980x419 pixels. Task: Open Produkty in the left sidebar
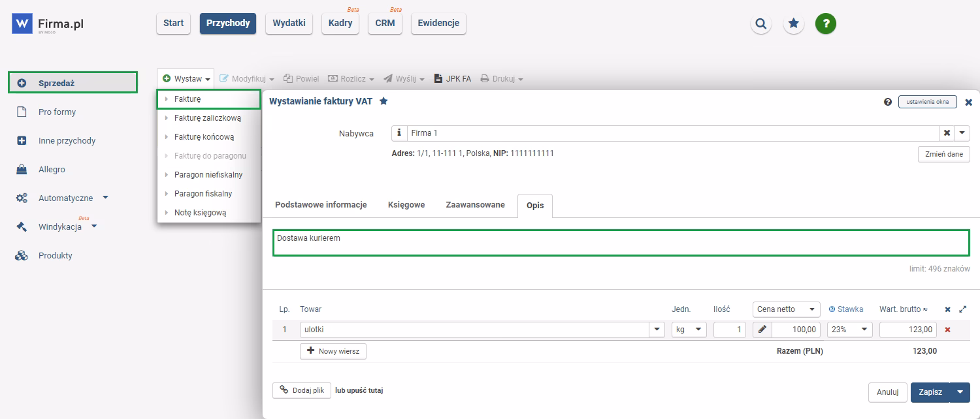pos(56,256)
